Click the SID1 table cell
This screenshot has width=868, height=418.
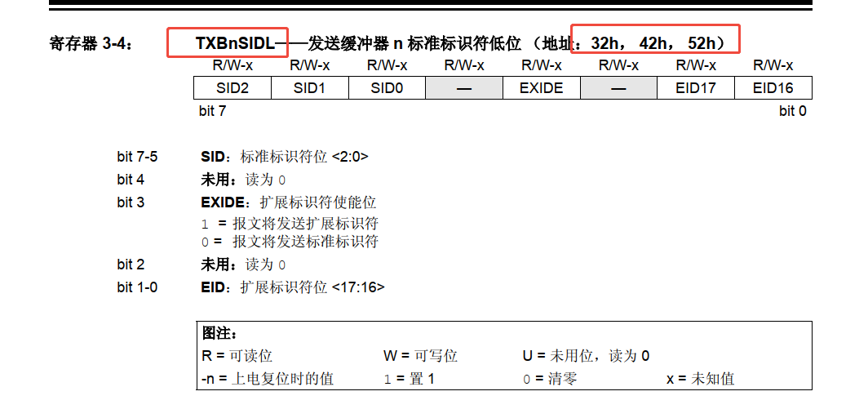tap(310, 88)
